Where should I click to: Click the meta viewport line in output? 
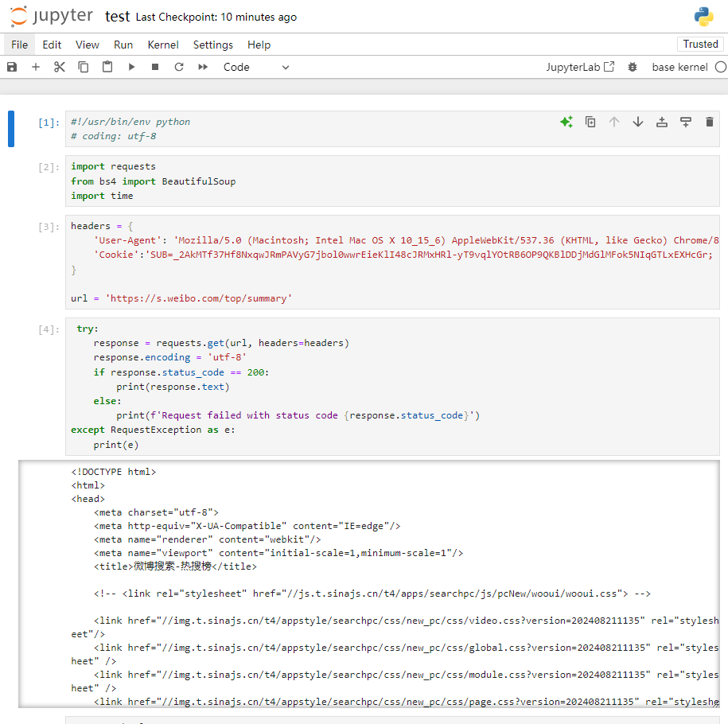(x=278, y=553)
